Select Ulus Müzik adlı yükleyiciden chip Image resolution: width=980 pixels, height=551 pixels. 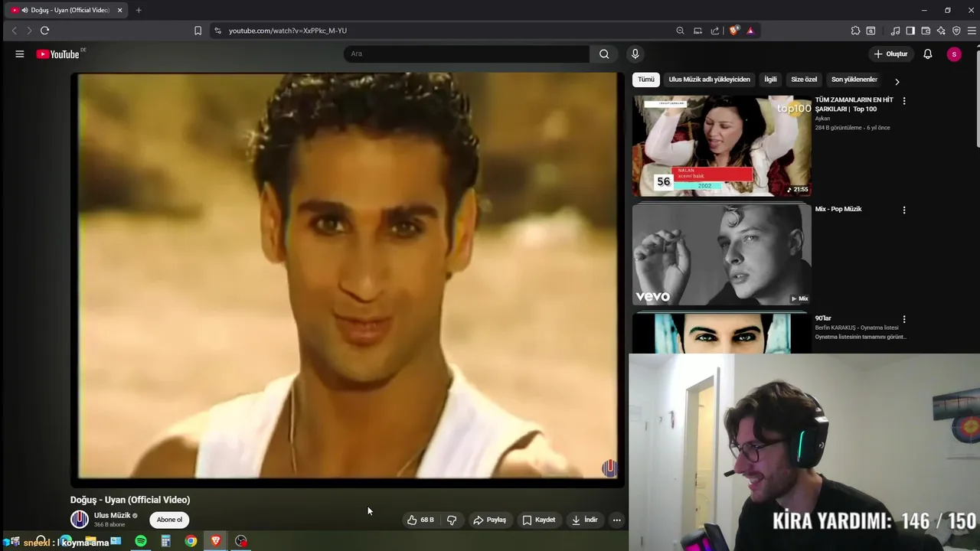point(709,80)
